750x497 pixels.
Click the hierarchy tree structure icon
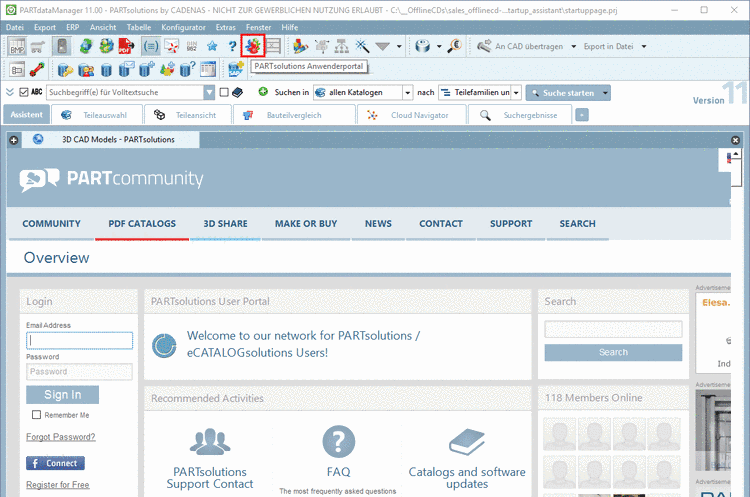pos(342,46)
